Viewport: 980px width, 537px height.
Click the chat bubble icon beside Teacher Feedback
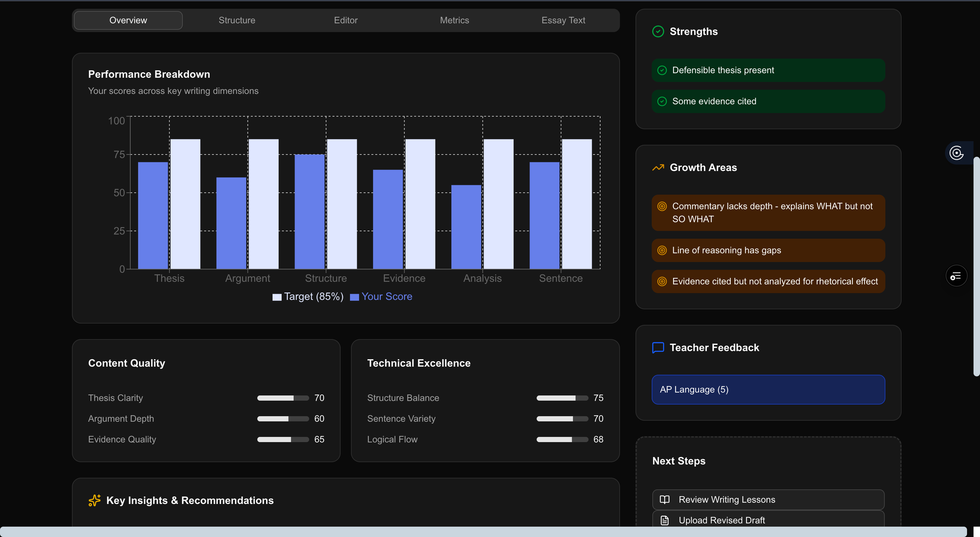pyautogui.click(x=658, y=348)
